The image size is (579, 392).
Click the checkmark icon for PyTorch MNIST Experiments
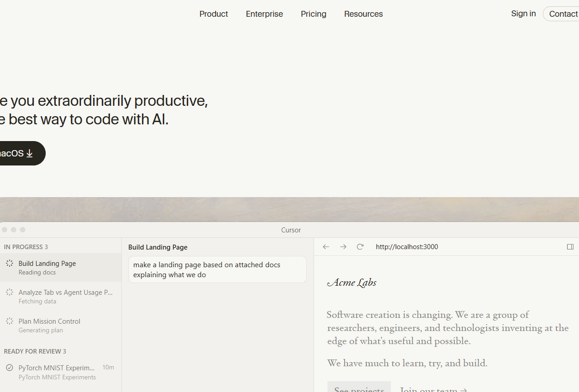[x=9, y=367]
